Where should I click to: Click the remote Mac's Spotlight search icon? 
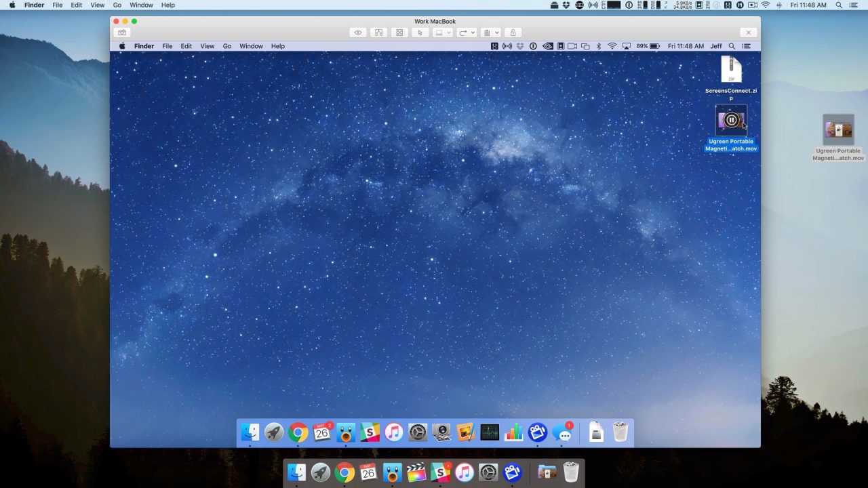coord(732,46)
